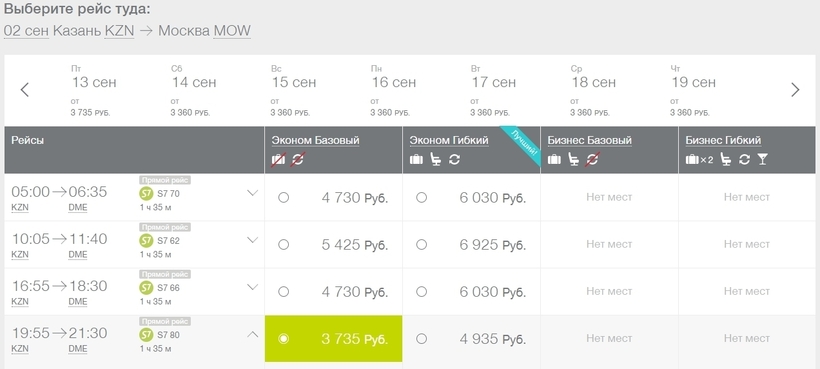This screenshot has height=369, width=820.
Task: Click the crossed-out exchange icon under Эконом Базовый
Action: (298, 159)
